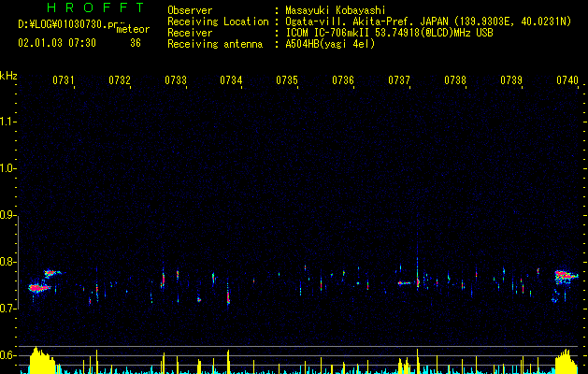The image size is (588, 374).
Task: Click receiver text ICOM IC-706mkII
Action: click(x=328, y=33)
